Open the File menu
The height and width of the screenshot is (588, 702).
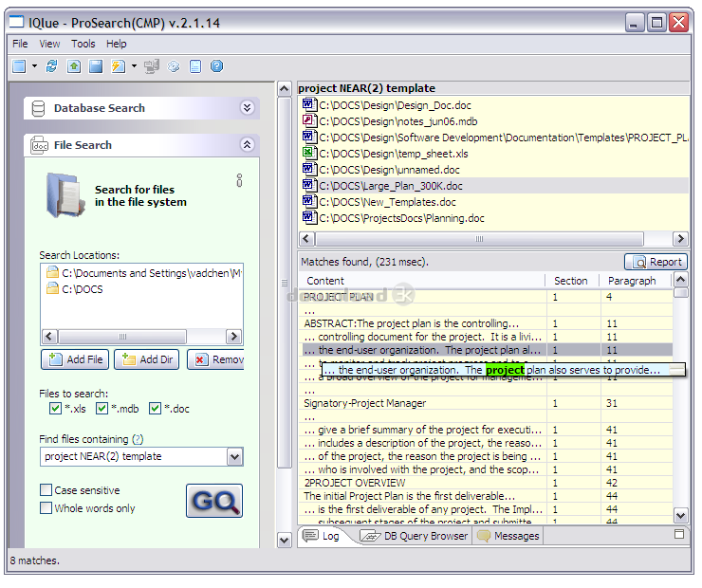pyautogui.click(x=20, y=44)
